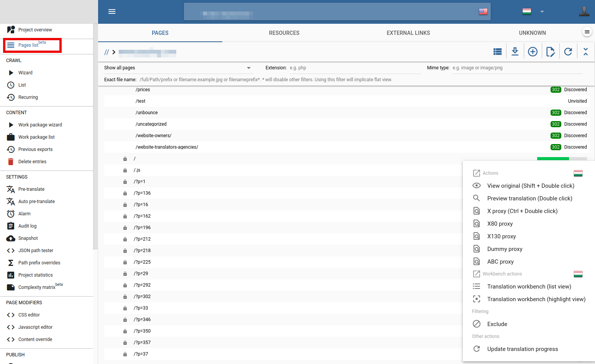595x364 pixels.
Task: Click Delete entries trash icon
Action: [11, 162]
